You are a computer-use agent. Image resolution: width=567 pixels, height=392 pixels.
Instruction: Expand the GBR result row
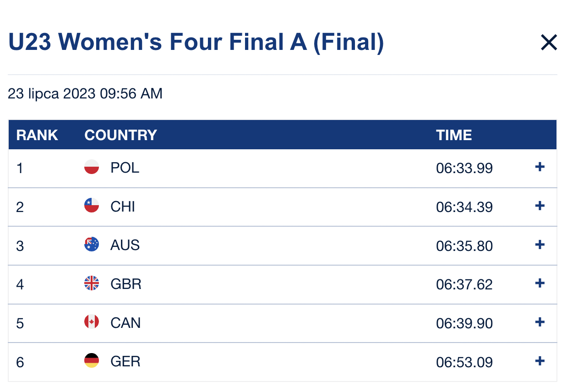[x=540, y=283]
